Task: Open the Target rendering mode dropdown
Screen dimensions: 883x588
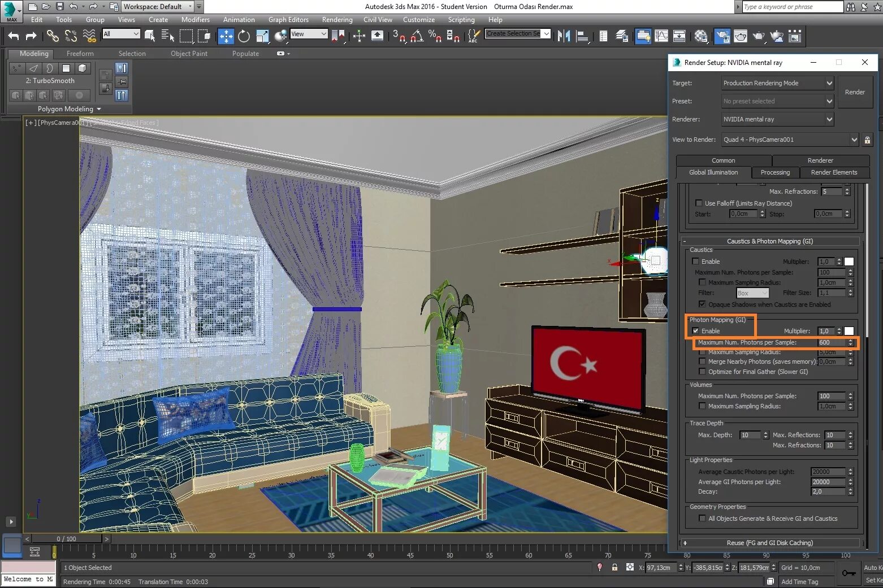Action: (x=777, y=83)
